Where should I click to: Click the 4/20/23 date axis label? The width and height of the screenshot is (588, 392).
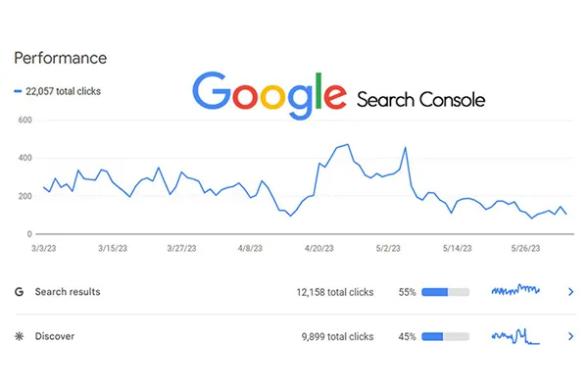(319, 248)
